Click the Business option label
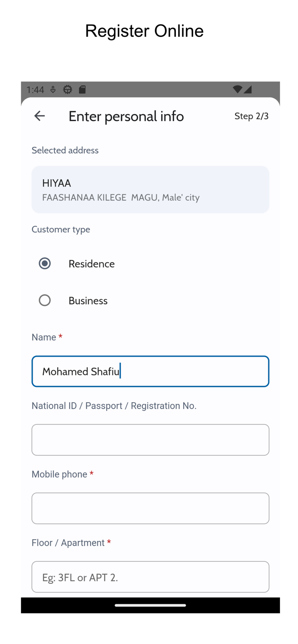Image resolution: width=298 pixels, height=644 pixels. pos(88,301)
